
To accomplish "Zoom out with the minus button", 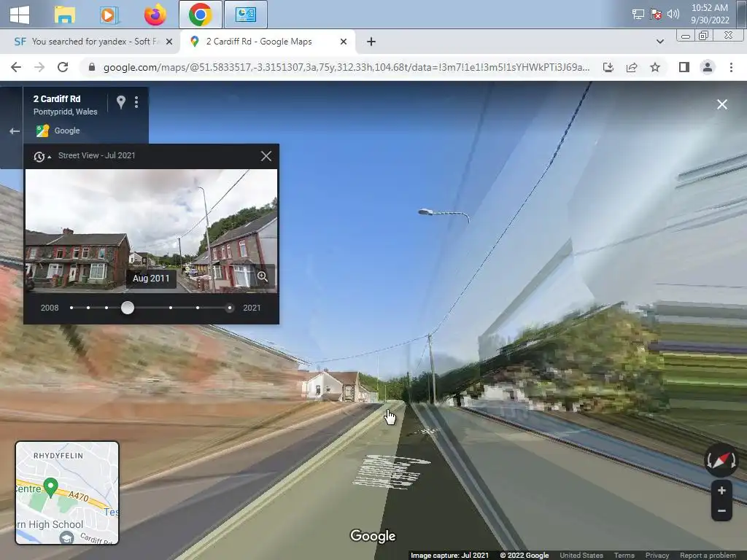I will click(721, 511).
